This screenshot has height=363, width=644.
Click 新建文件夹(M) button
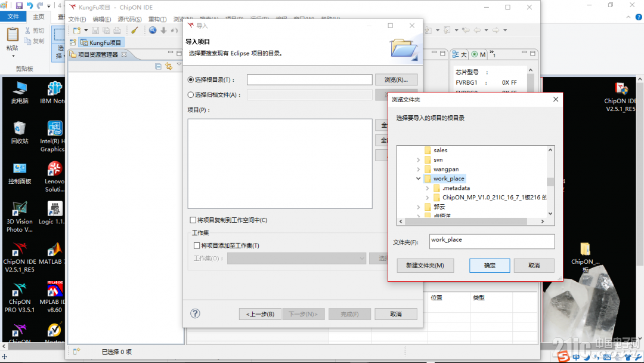click(425, 266)
